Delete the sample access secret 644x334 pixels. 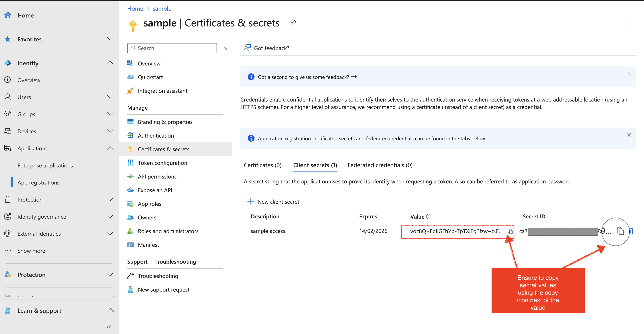631,231
